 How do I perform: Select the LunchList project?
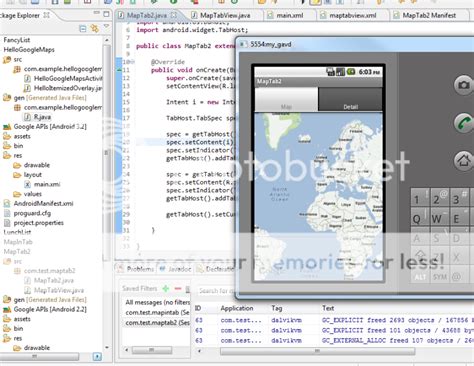(x=17, y=232)
